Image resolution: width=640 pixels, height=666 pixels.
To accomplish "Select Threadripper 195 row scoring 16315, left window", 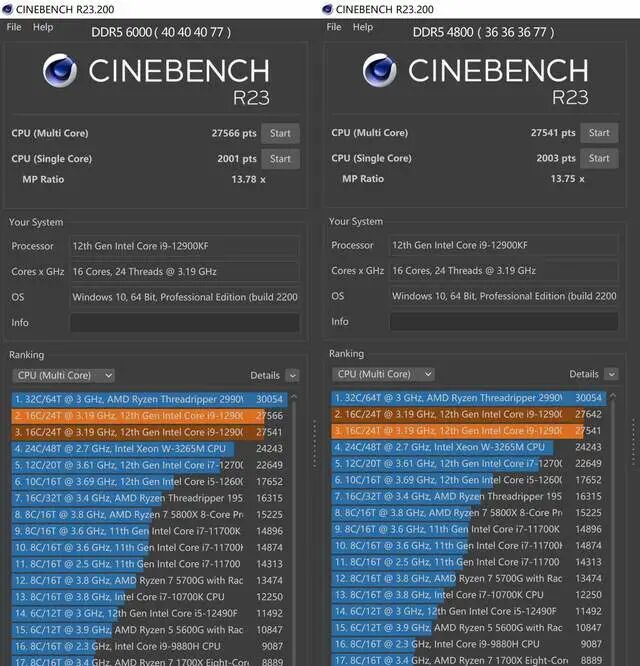I will pos(149,499).
